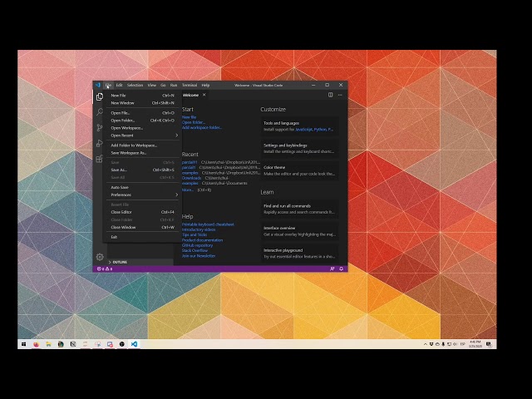Viewport: 532px width, 399px height.
Task: Open the notifications bell in status bar
Action: tap(341, 268)
